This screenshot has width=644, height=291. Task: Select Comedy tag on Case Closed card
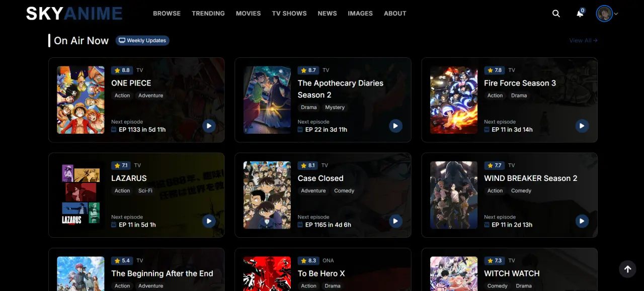point(344,191)
